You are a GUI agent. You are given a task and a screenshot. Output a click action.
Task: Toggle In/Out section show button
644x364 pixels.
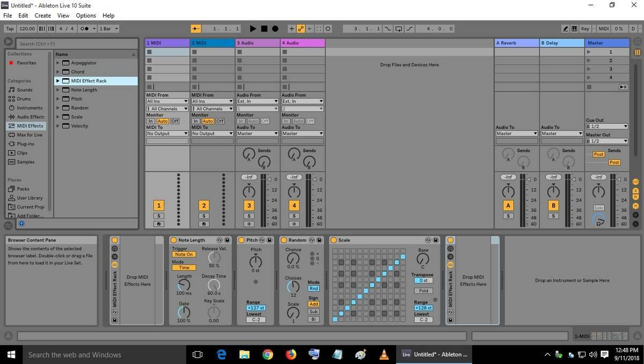[636, 182]
